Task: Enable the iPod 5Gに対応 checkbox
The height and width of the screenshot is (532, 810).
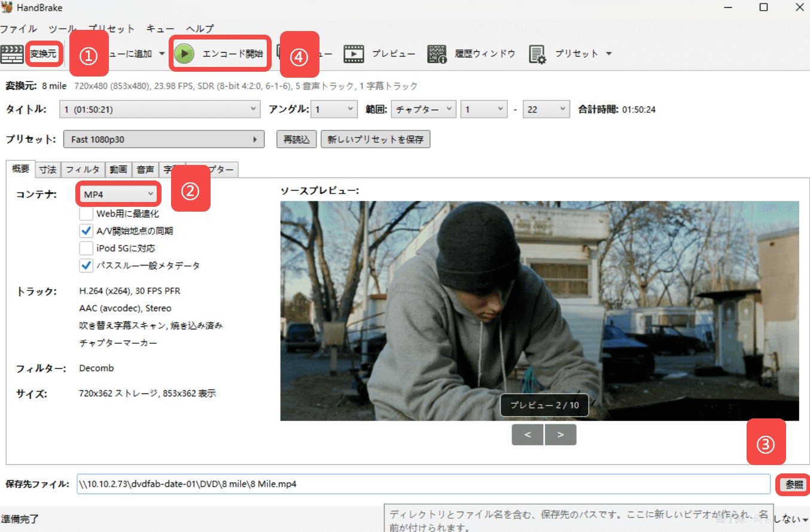Action: (86, 248)
